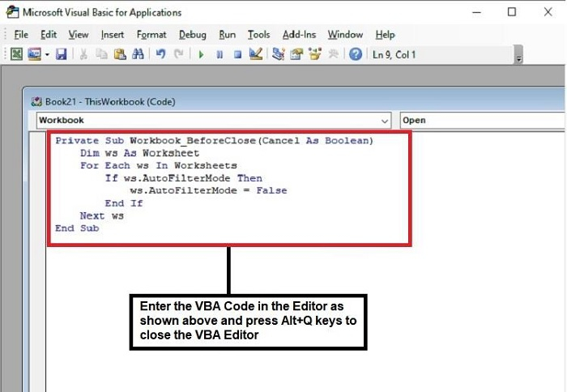The width and height of the screenshot is (567, 392).
Task: Click code line 'Dim ws As Worksheet'
Action: 139,153
